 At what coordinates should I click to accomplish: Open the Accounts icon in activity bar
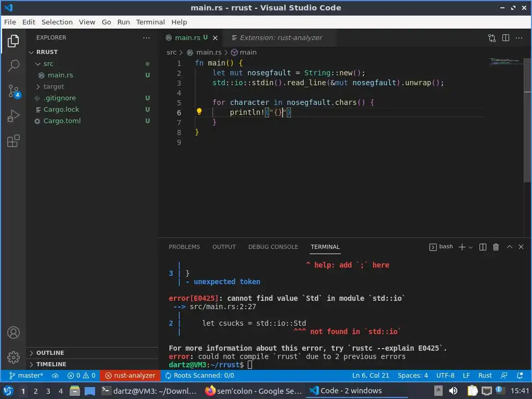pos(13,332)
